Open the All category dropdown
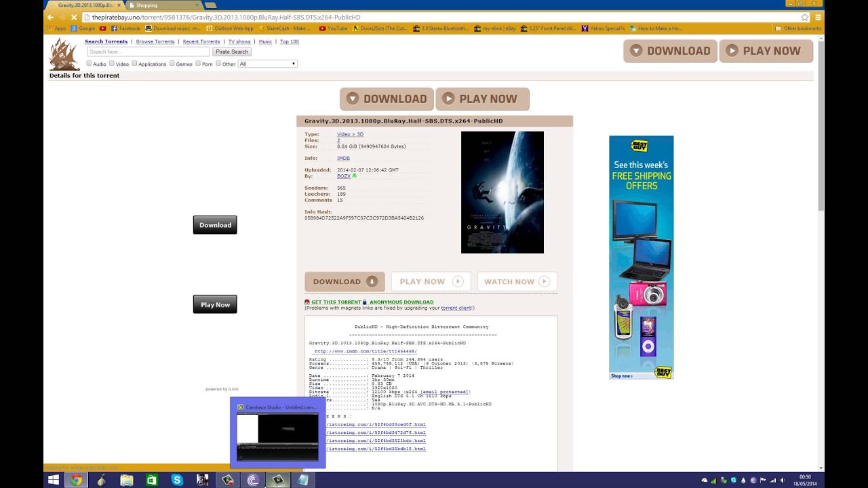Viewport: 868px width, 488px height. pos(267,64)
